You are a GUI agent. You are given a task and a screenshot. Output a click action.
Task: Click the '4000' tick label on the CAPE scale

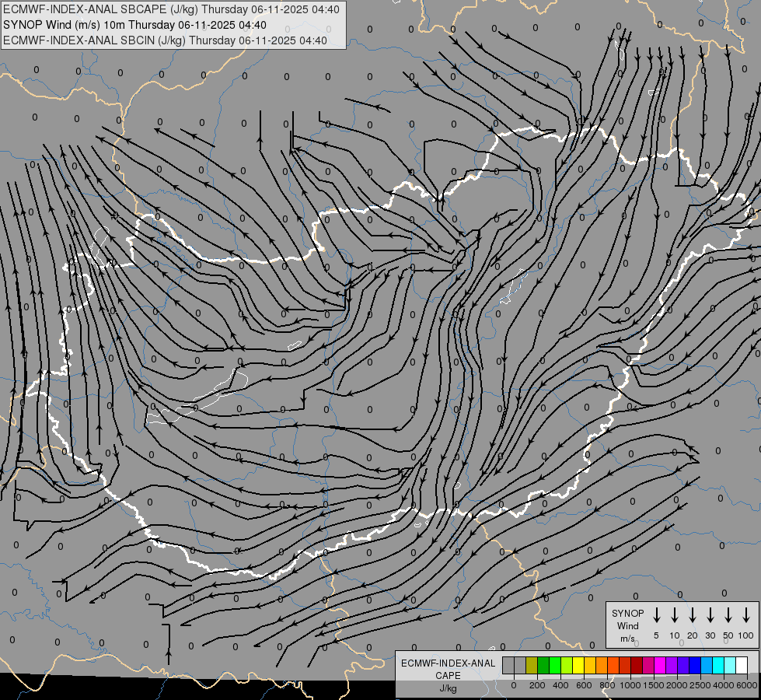[724, 685]
